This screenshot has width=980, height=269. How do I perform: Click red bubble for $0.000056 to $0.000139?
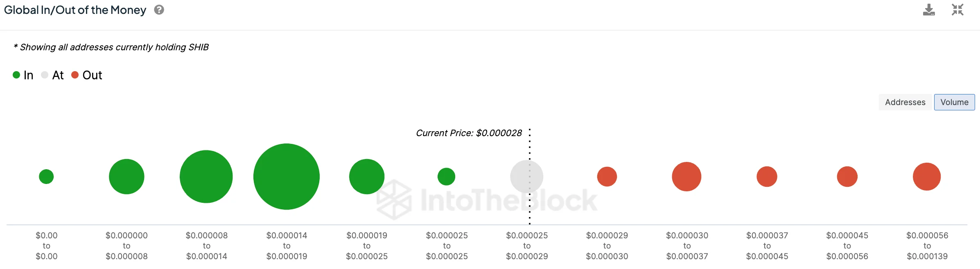coord(927,177)
